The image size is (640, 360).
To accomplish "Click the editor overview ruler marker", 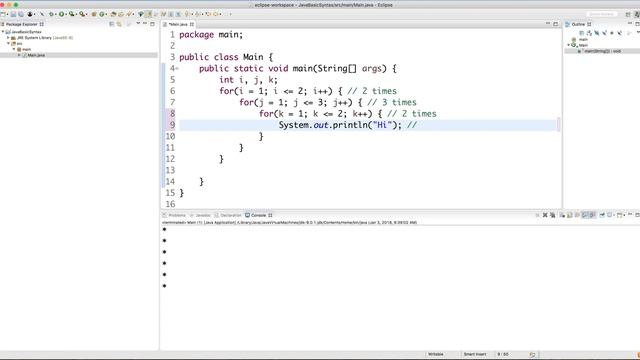I will pos(558,124).
